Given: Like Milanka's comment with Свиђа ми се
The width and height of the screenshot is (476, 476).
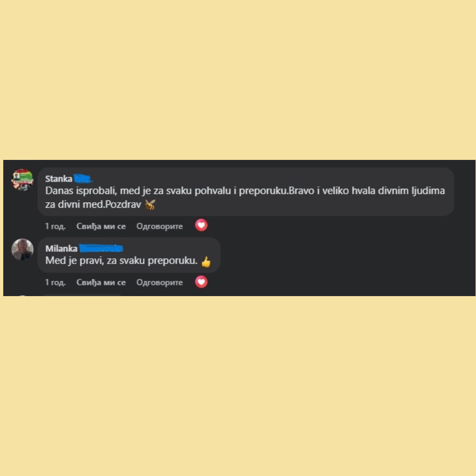Looking at the screenshot, I should click(101, 282).
